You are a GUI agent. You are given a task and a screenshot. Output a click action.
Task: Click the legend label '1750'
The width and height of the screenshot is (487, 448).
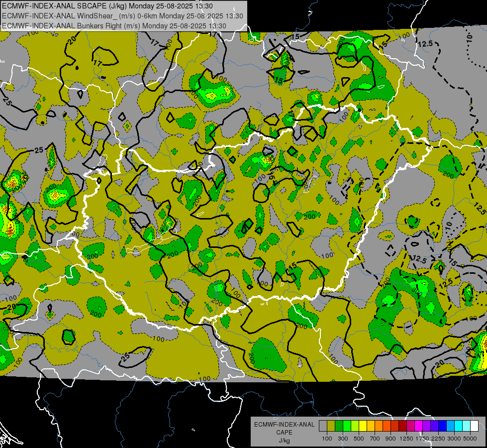pyautogui.click(x=422, y=439)
